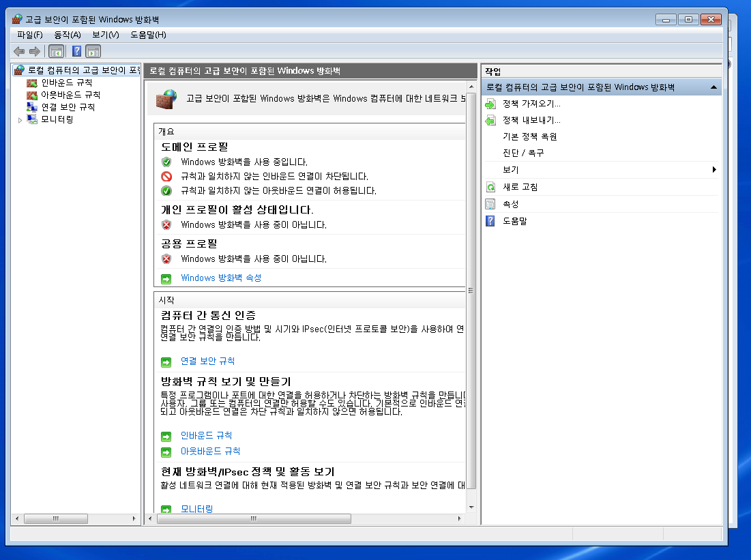The image size is (751, 560).
Task: Click the 속성 properties icon
Action: [x=490, y=204]
